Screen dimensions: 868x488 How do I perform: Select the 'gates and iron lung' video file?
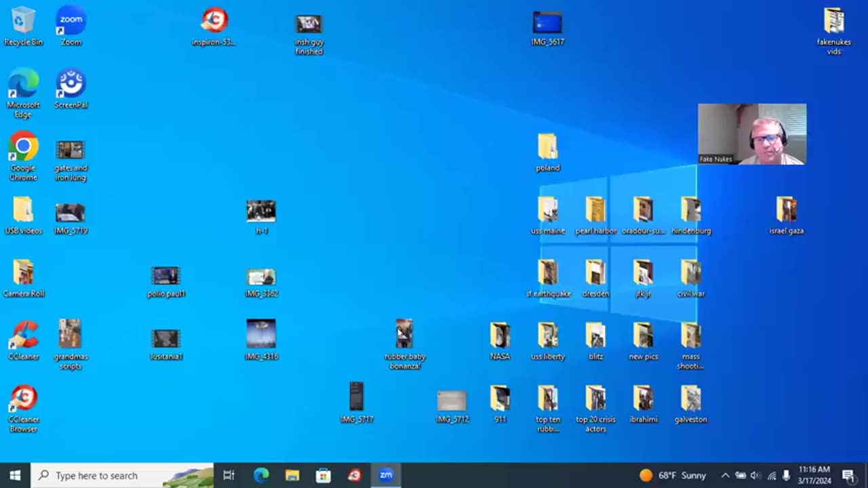[x=71, y=161]
